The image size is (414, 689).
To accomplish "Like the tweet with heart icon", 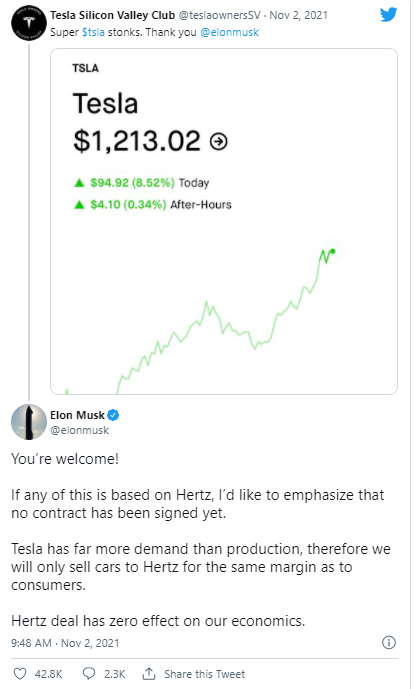I will pyautogui.click(x=20, y=674).
